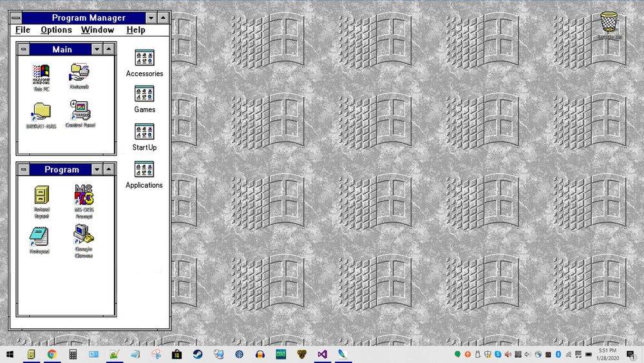Open the Program Manager control-menu box
The image size is (644, 363).
[x=17, y=18]
